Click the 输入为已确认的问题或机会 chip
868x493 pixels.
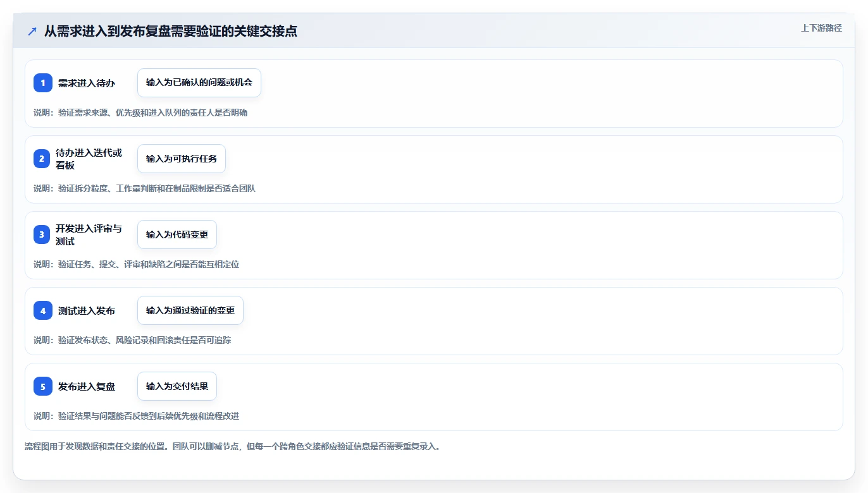point(199,83)
